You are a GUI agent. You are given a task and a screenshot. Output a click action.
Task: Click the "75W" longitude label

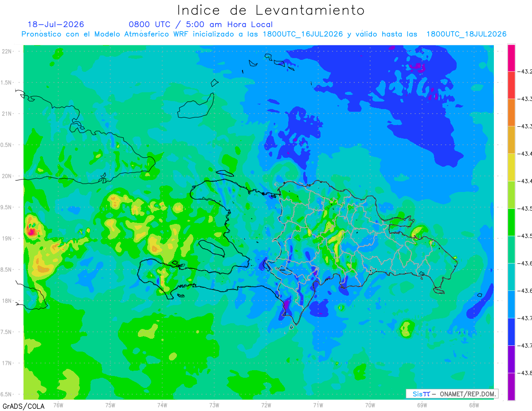pyautogui.click(x=110, y=405)
